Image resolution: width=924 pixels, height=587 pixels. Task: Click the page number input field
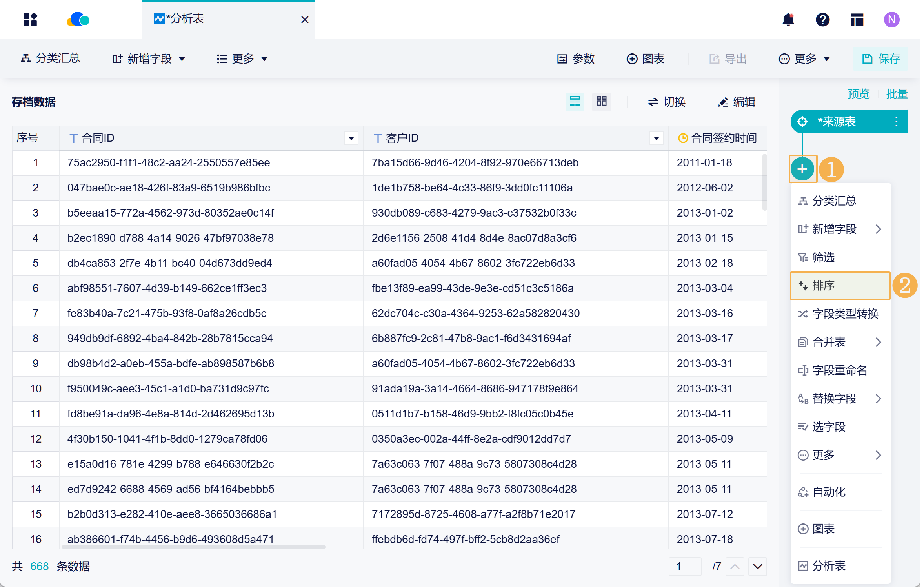(x=685, y=567)
